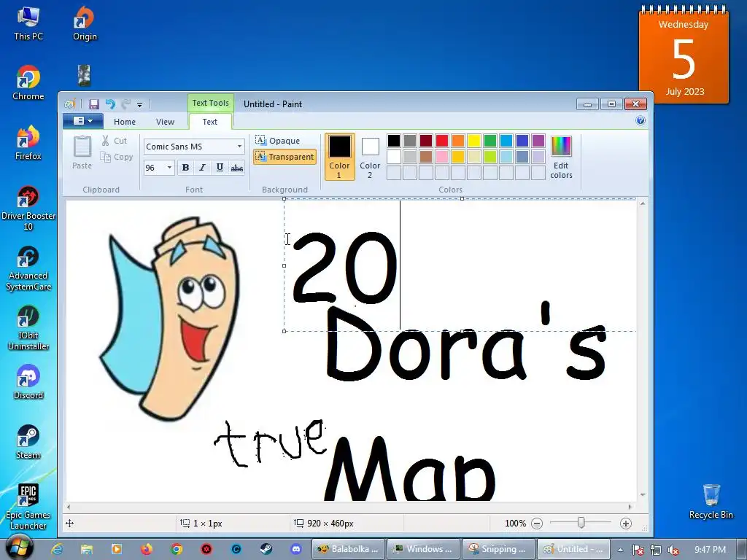This screenshot has width=747, height=560.
Task: Toggle Strikethrough text formatting
Action: 237,168
